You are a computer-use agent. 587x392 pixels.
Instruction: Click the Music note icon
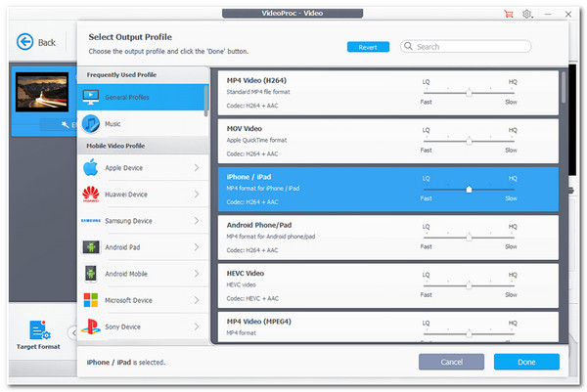[x=91, y=124]
